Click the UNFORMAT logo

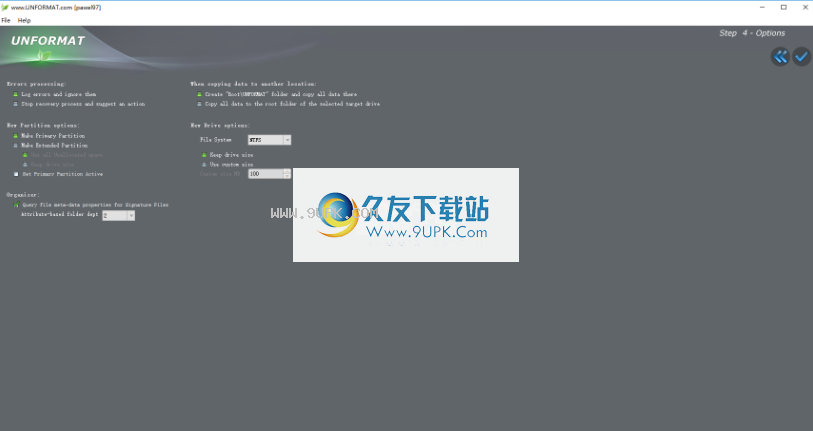pyautogui.click(x=47, y=40)
